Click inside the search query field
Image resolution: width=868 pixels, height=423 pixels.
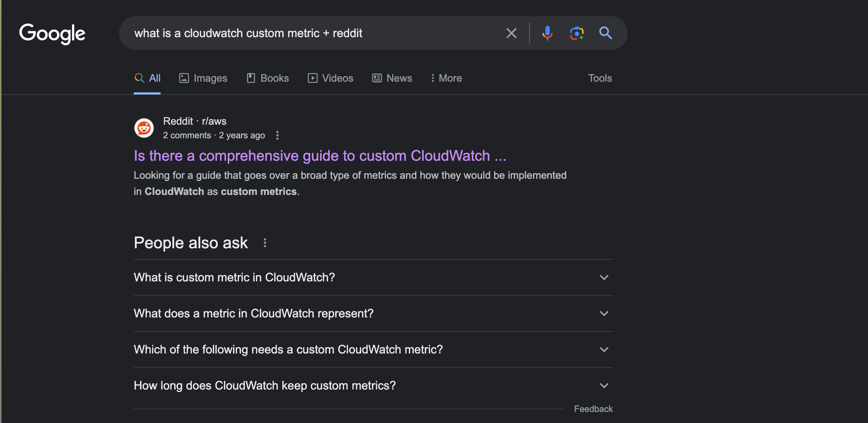(x=316, y=33)
